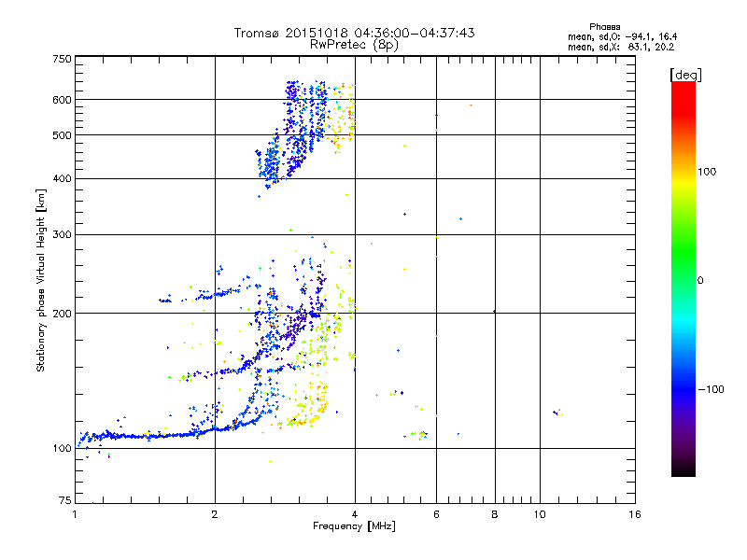
Task: Click y-axis tick label '750'
Action: 62,59
